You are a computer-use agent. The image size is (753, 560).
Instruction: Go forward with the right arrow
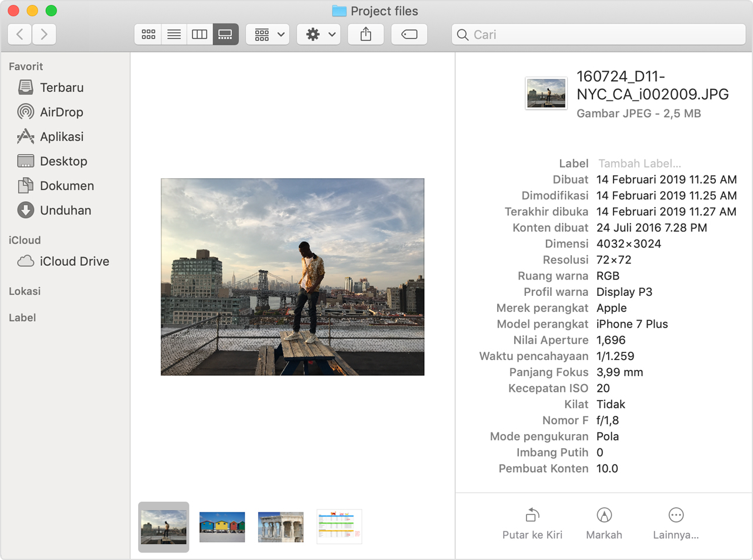(44, 35)
